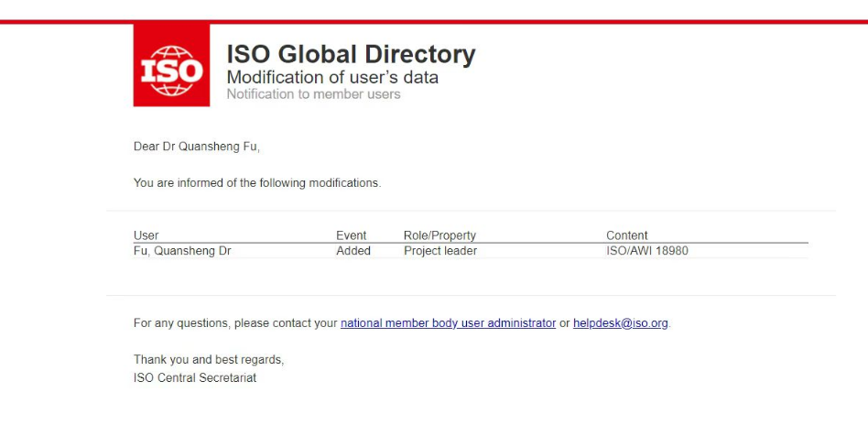Click the helpdesk@iso.org email link
This screenshot has height=436, width=868.
click(620, 323)
